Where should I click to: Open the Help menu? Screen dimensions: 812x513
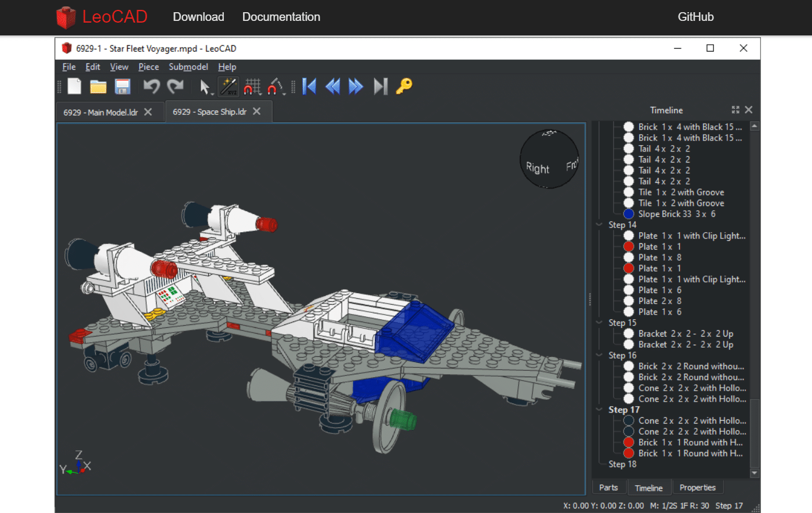coord(227,67)
